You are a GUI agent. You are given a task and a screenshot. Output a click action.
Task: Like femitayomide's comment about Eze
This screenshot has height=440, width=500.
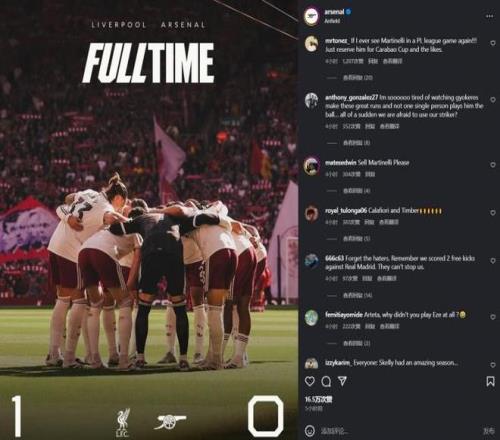(493, 316)
